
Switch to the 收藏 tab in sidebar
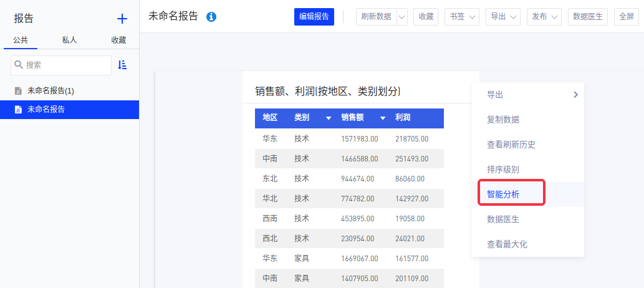(118, 40)
